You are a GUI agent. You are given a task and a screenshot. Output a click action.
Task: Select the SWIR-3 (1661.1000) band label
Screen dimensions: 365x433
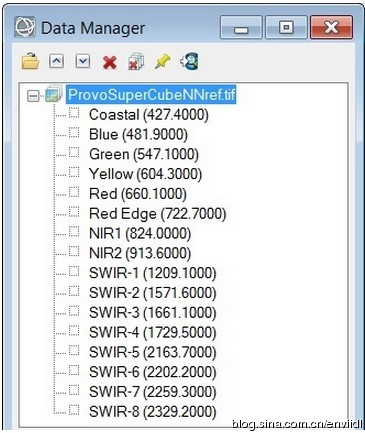coord(153,313)
